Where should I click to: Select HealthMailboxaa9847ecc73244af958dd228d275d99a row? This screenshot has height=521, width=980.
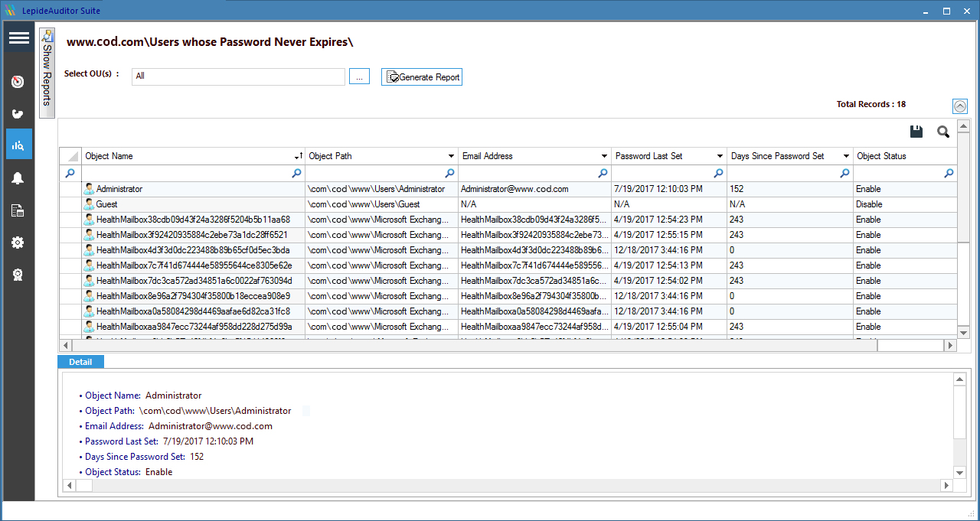click(x=508, y=327)
